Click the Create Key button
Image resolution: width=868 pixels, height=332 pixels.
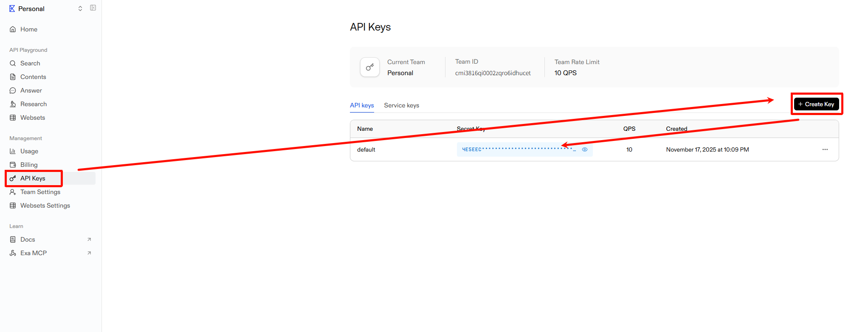(816, 104)
